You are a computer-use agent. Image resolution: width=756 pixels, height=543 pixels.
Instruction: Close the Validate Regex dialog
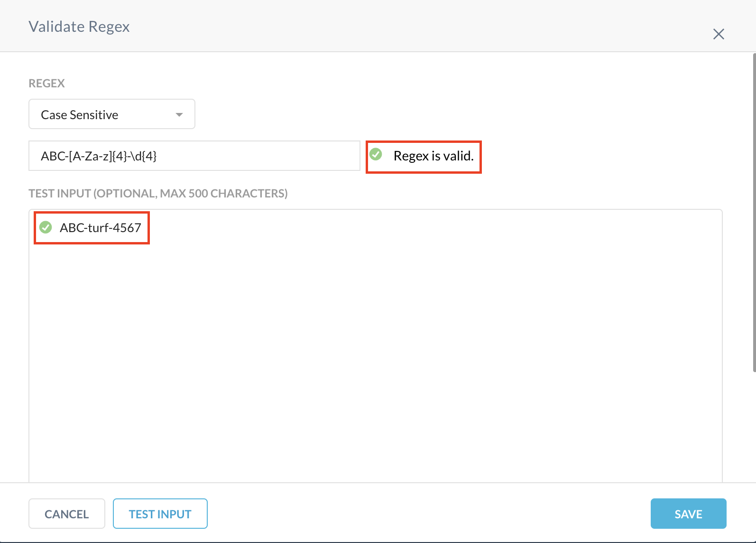tap(719, 34)
